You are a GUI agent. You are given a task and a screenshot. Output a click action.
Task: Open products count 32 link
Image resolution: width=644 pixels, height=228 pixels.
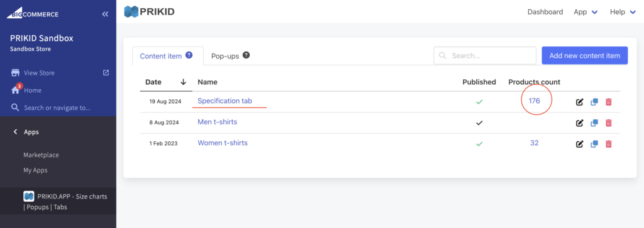[x=535, y=143]
